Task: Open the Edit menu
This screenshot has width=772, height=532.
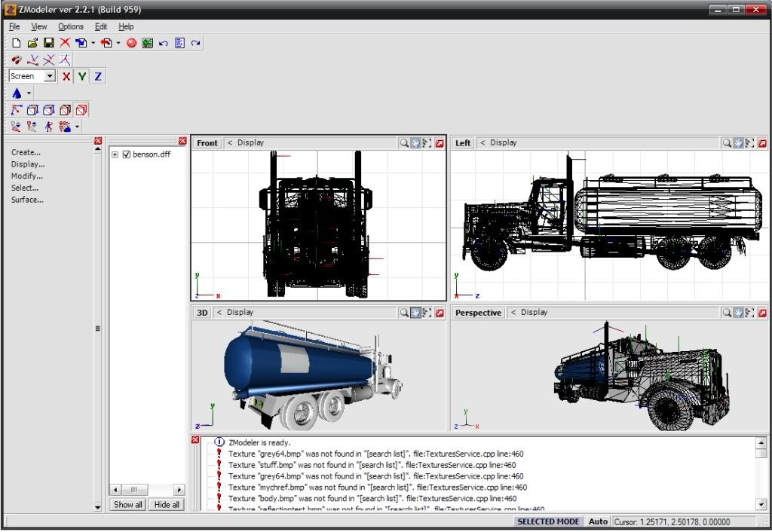Action: (101, 26)
